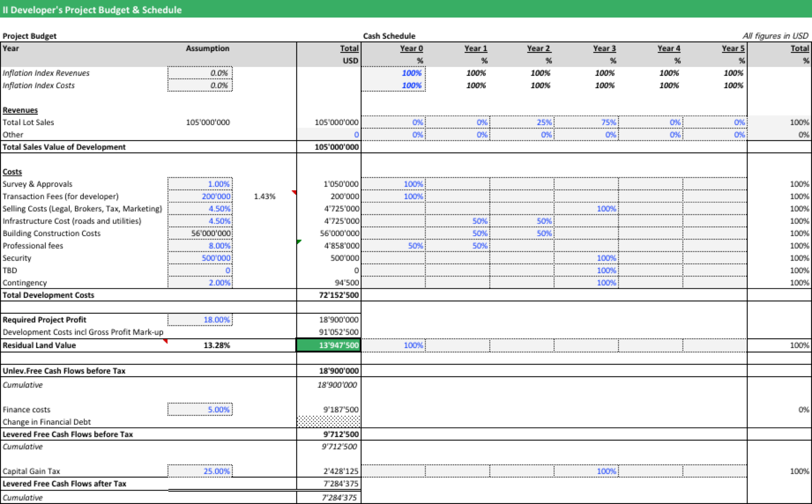Click the Infrastructure Cost 4.50% assumption cell

(x=200, y=221)
